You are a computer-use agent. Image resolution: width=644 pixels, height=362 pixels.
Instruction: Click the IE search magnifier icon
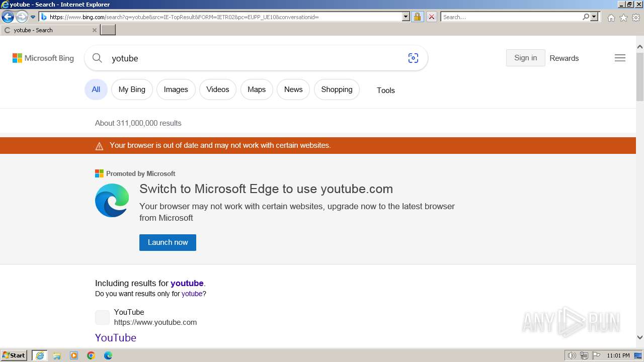pos(586,17)
